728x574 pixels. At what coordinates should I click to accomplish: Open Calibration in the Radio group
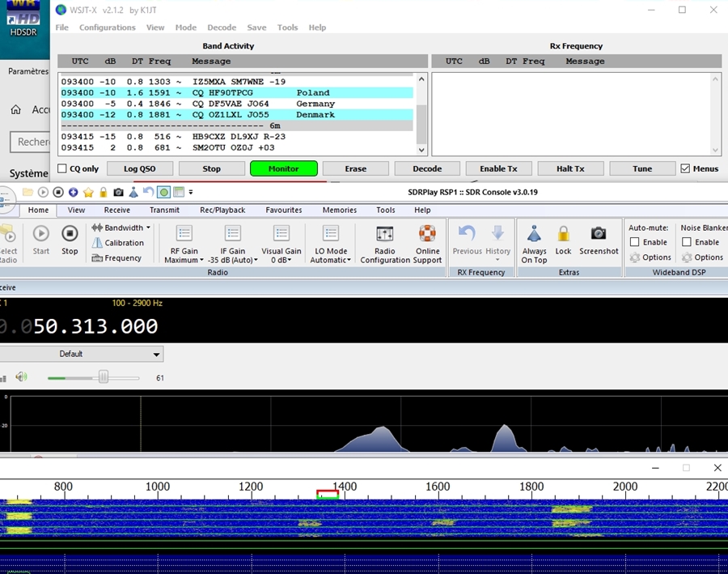point(118,243)
